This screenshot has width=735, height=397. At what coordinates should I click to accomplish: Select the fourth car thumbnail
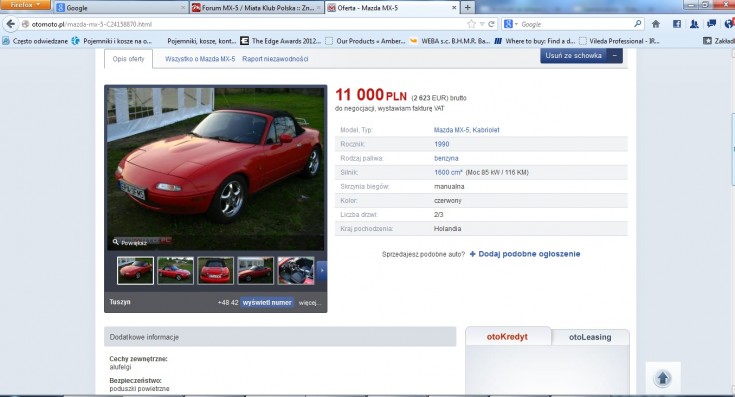255,270
